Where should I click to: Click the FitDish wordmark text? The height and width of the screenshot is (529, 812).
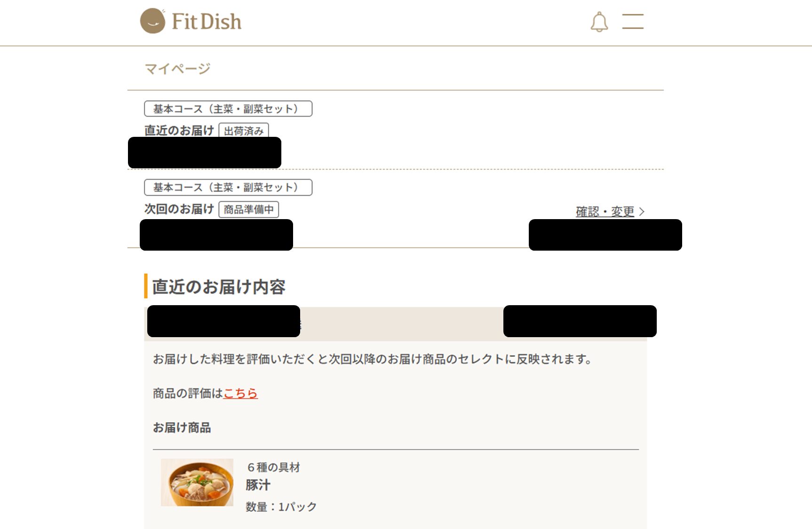click(207, 22)
